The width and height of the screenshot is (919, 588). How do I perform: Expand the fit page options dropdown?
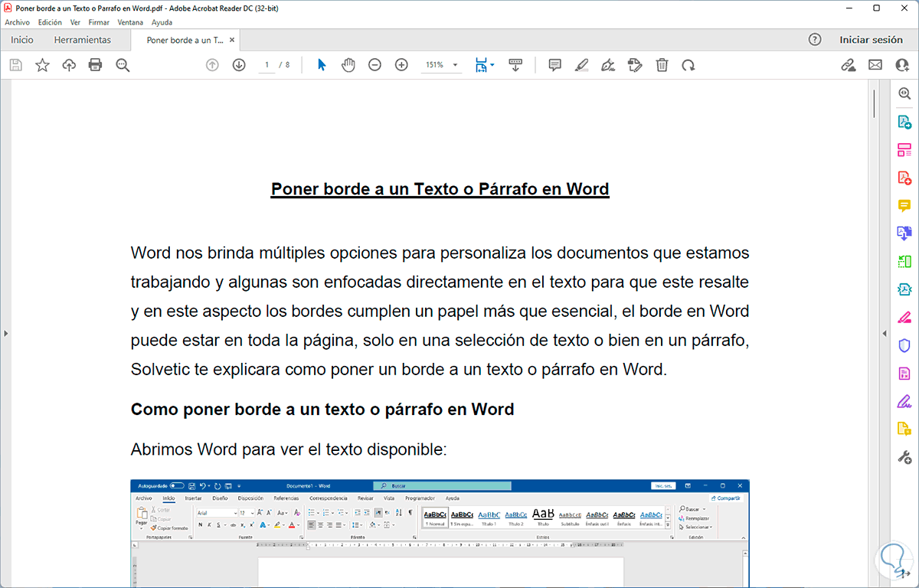(492, 65)
